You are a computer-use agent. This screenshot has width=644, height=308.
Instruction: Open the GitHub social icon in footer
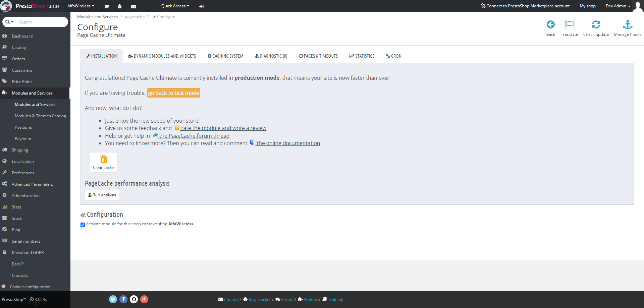134,299
